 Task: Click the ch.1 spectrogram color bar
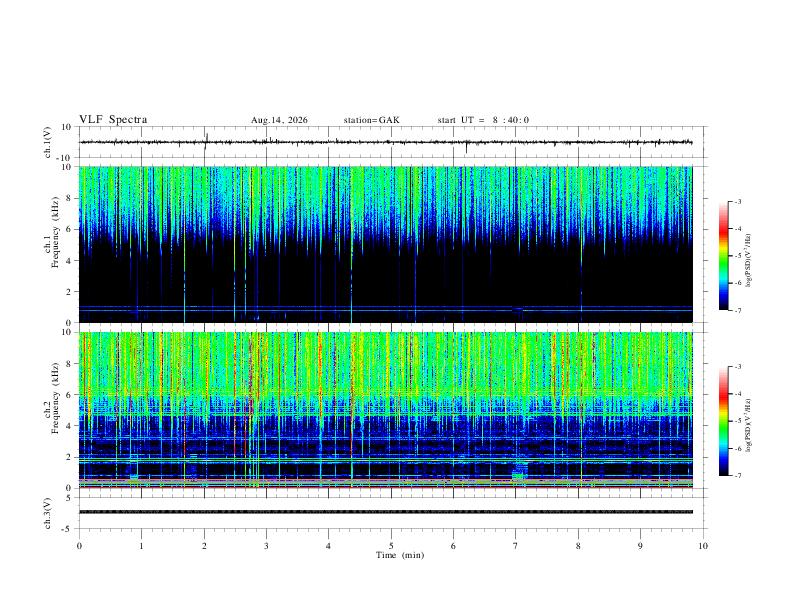(723, 256)
